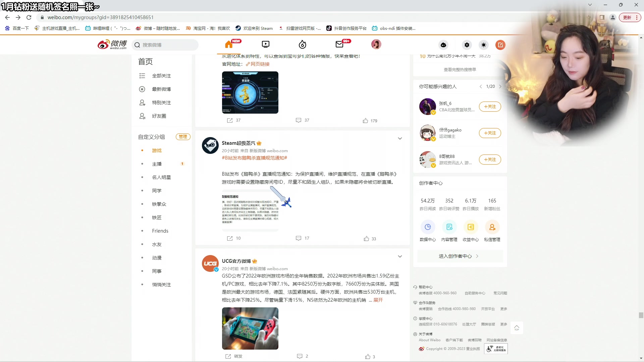Follow 伢伢gagako
Image resolution: width=644 pixels, height=362 pixels.
[x=490, y=133]
